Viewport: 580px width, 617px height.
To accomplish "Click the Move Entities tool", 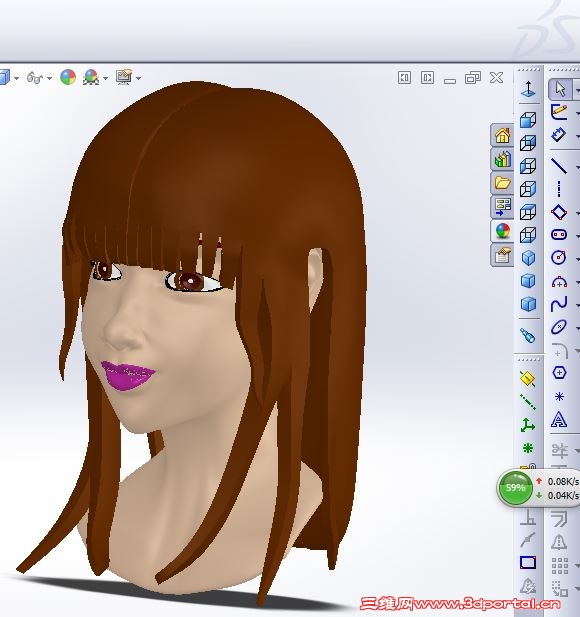I will click(560, 589).
